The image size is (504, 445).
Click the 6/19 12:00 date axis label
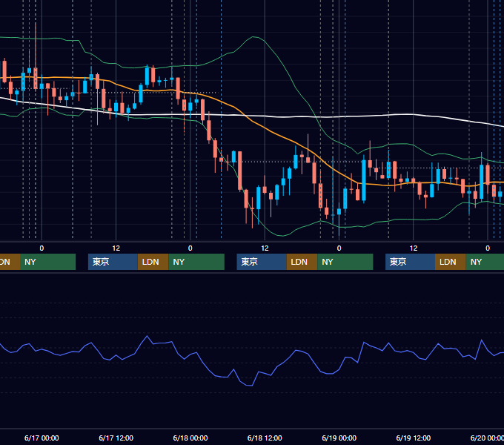point(414,438)
